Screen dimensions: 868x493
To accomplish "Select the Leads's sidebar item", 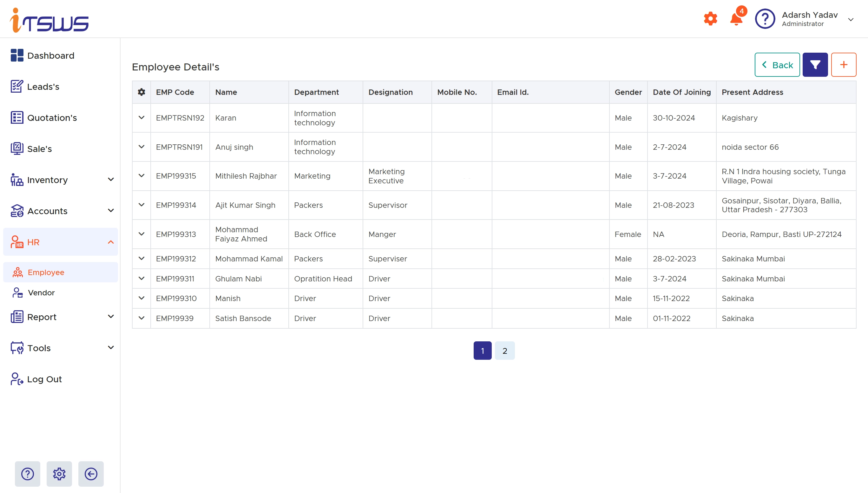I will pos(44,86).
